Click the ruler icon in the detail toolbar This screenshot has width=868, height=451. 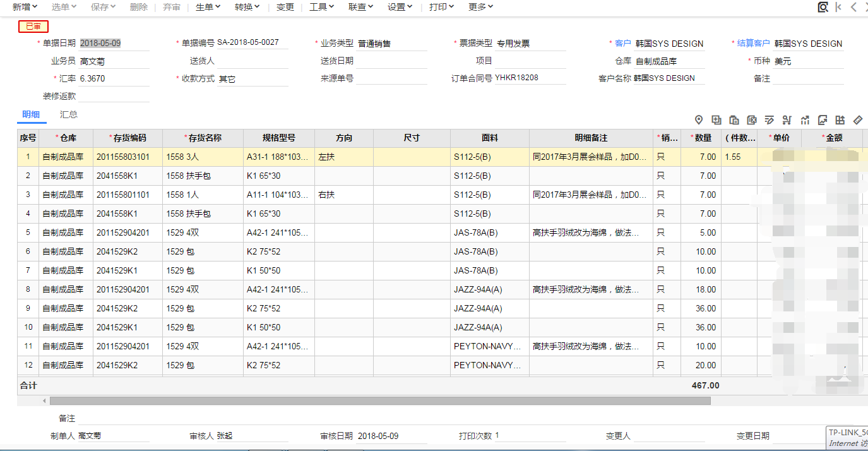tap(857, 120)
